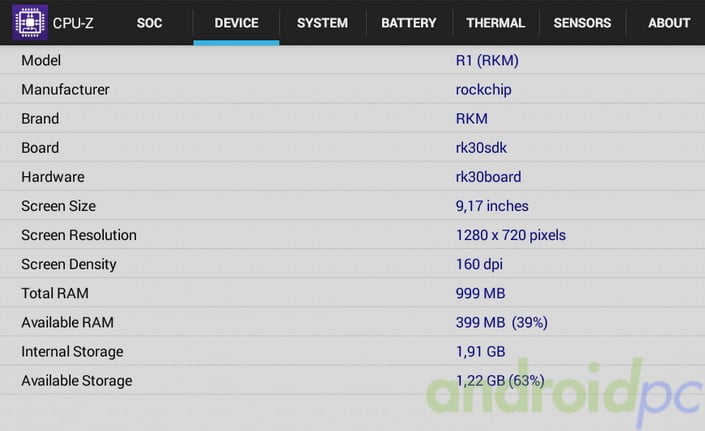Tap the Available Storage 1,22 GB value
This screenshot has width=705, height=431.
[x=500, y=380]
